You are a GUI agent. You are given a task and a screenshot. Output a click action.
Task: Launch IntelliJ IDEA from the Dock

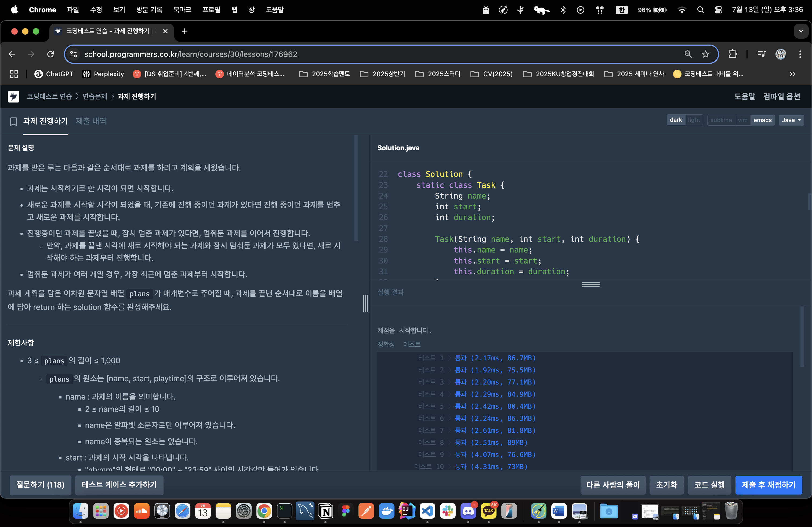pyautogui.click(x=407, y=511)
